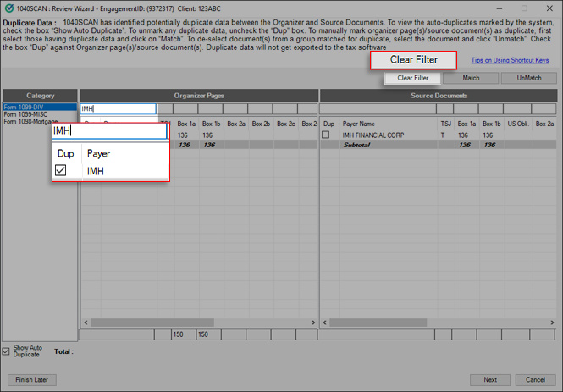Click Organizer Pages panel header
This screenshot has width=563, height=392.
[199, 96]
